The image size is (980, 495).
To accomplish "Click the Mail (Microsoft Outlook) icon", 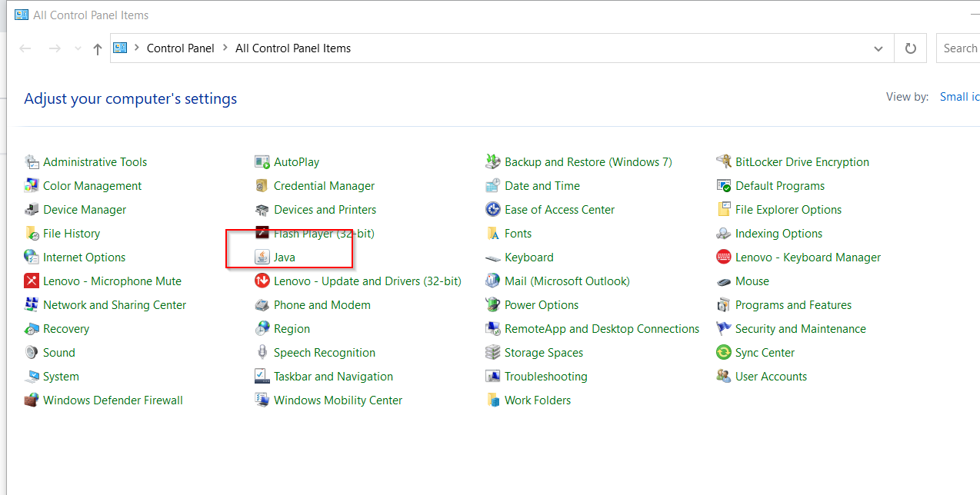I will click(x=493, y=281).
